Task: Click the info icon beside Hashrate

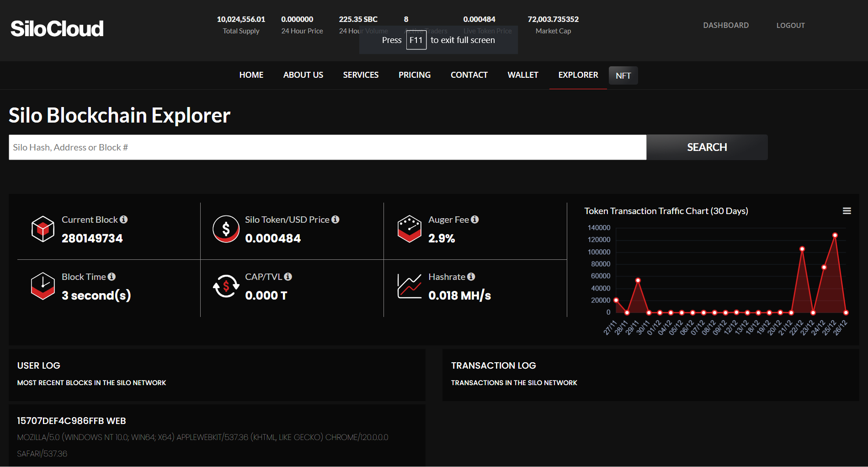Action: (x=471, y=277)
